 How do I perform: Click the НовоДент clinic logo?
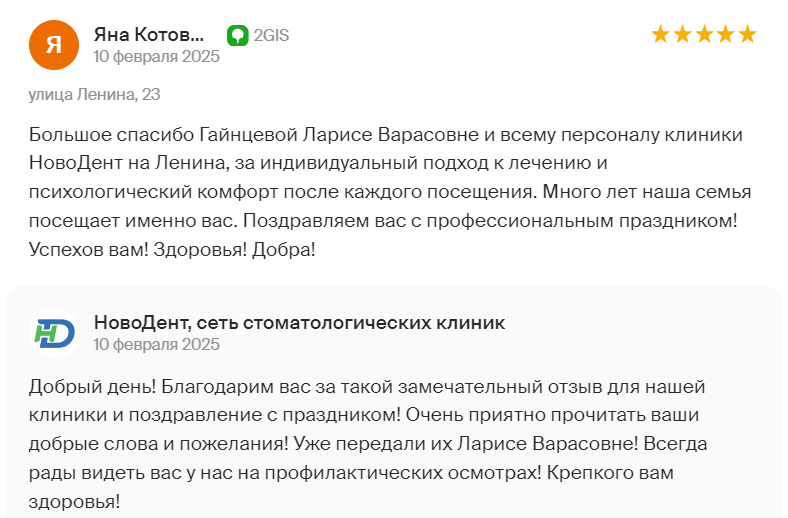tap(54, 333)
